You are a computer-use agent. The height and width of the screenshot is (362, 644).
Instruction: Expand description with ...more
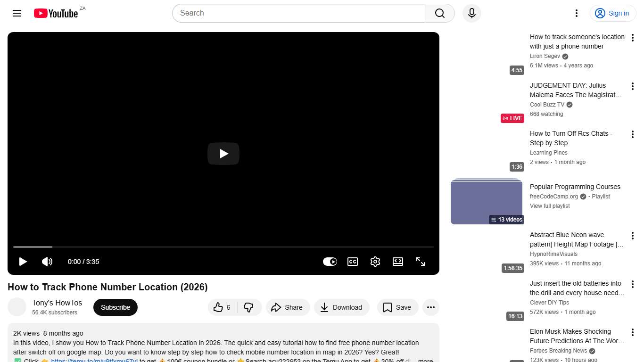[425, 361]
